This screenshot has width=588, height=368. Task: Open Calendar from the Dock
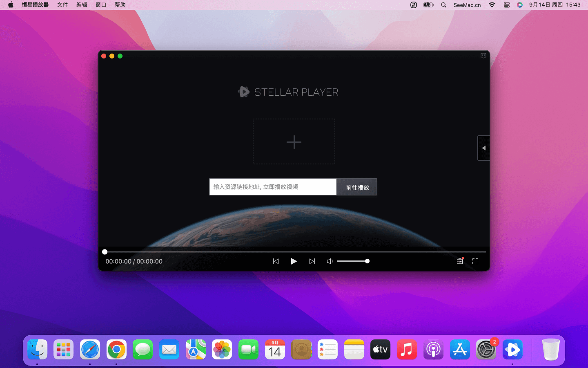click(275, 350)
